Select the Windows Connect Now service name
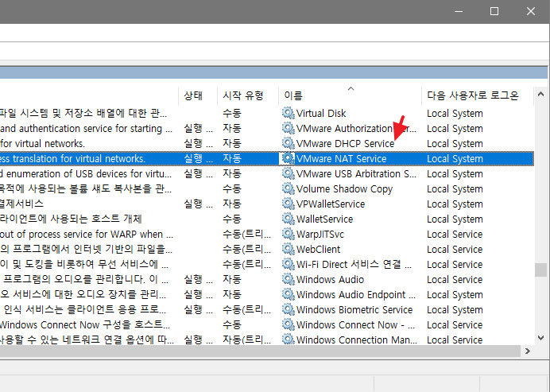 point(355,324)
